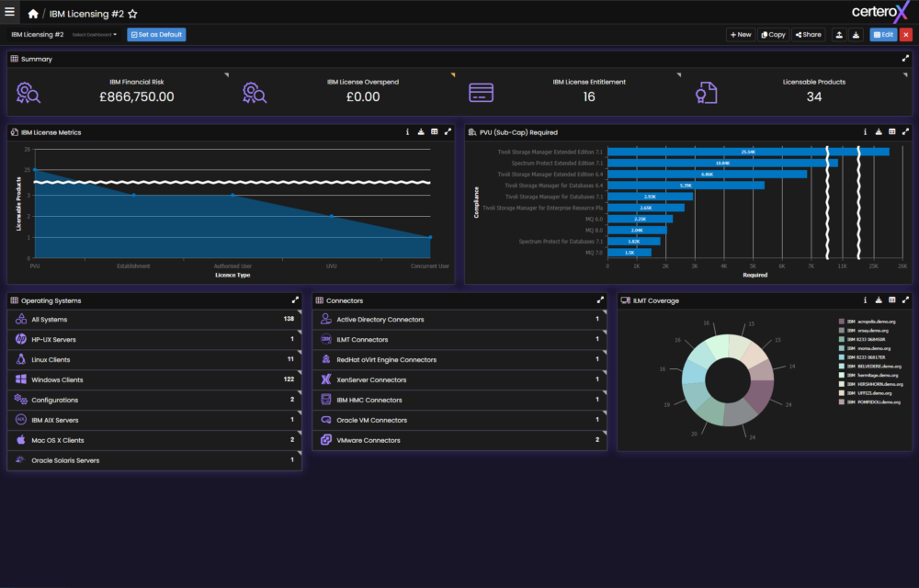Select the home icon in the breadcrumb
The image size is (919, 588).
(x=32, y=13)
